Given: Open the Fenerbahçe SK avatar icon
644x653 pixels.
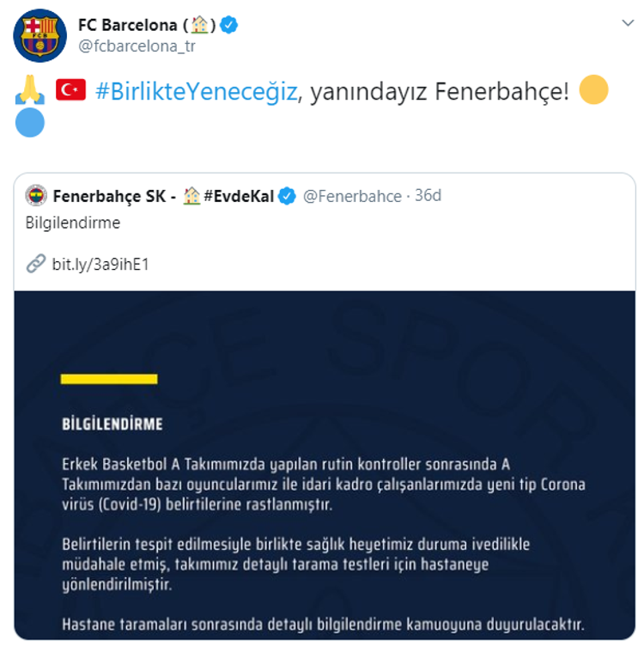Looking at the screenshot, I should 36,195.
